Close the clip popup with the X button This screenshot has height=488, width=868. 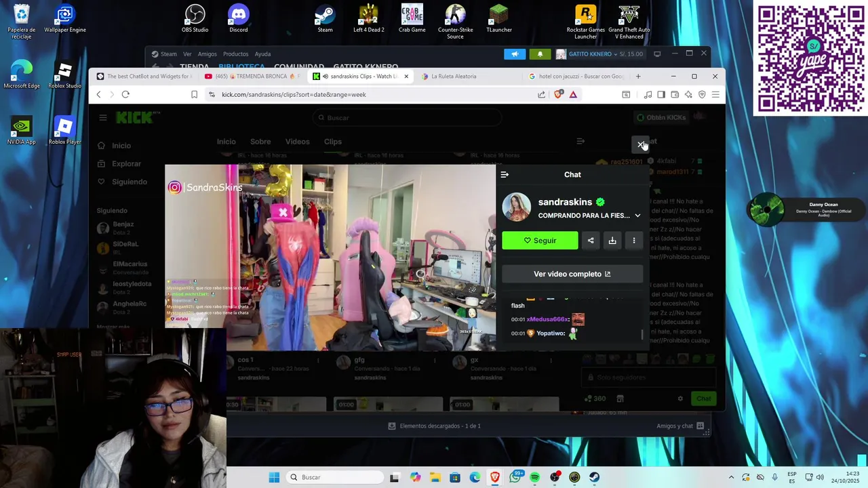(x=641, y=144)
